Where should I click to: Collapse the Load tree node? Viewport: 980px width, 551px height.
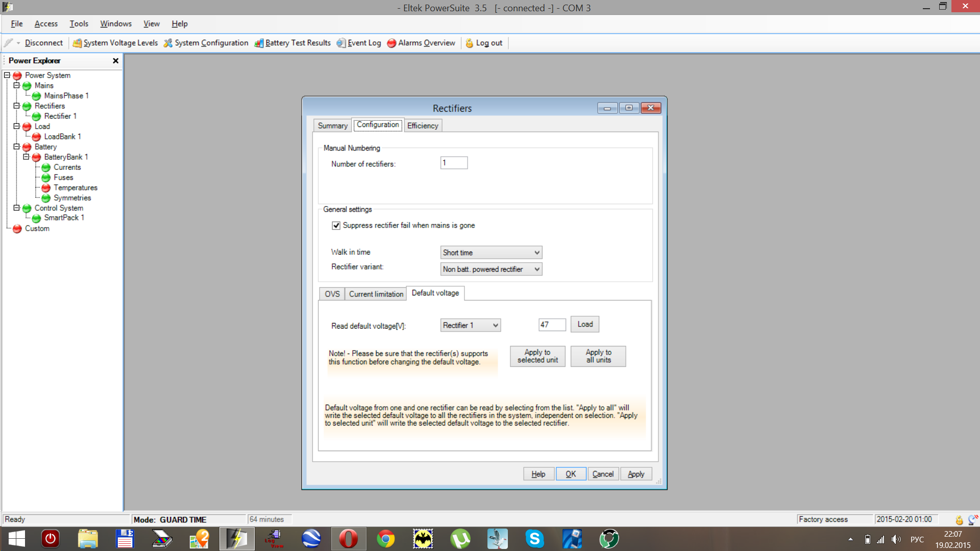click(x=16, y=126)
